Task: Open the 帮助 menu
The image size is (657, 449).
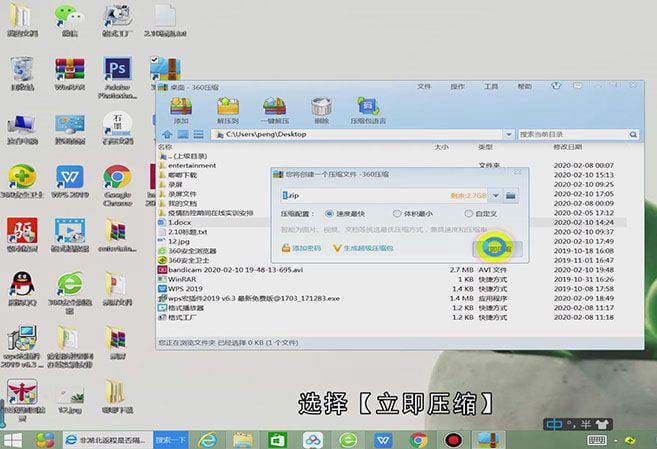Action: coord(524,86)
